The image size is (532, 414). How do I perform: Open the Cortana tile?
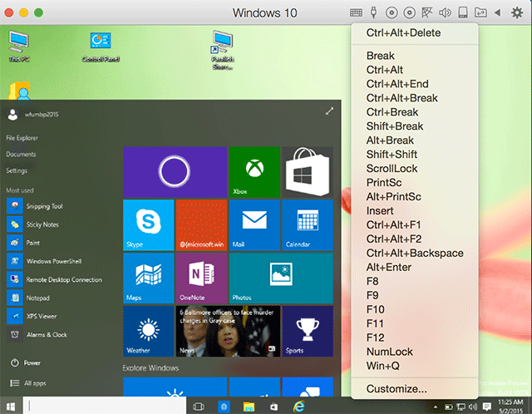point(175,172)
